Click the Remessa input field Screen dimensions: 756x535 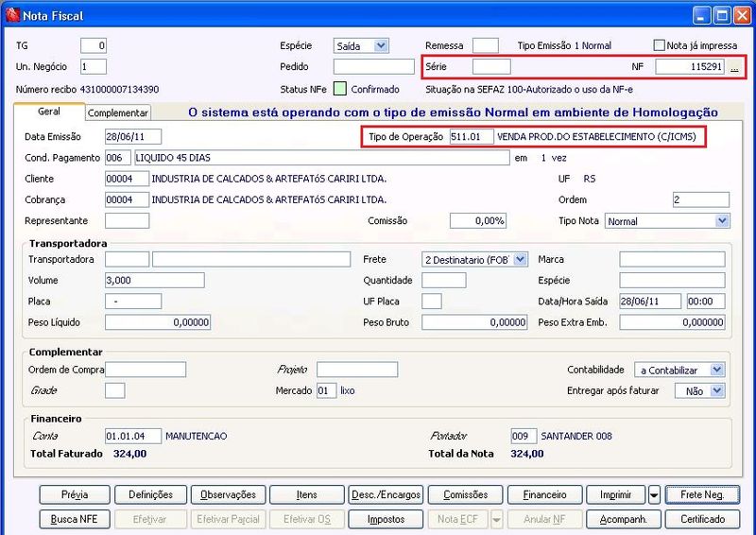pos(486,45)
